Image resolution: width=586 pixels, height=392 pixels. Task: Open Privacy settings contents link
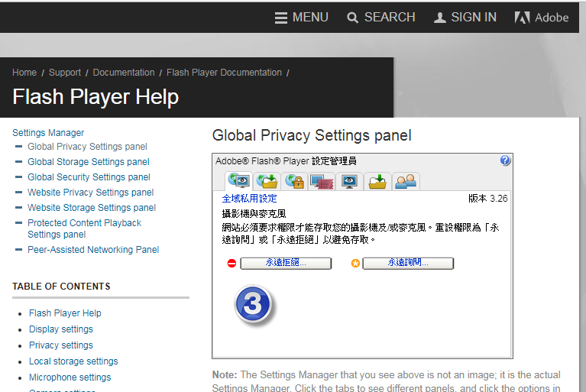[x=61, y=345]
